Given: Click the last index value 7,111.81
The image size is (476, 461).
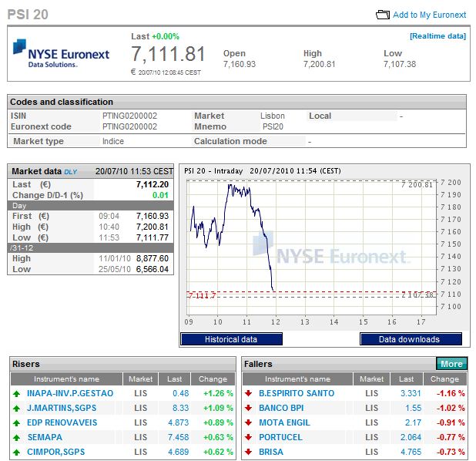Looking at the screenshot, I should point(168,54).
